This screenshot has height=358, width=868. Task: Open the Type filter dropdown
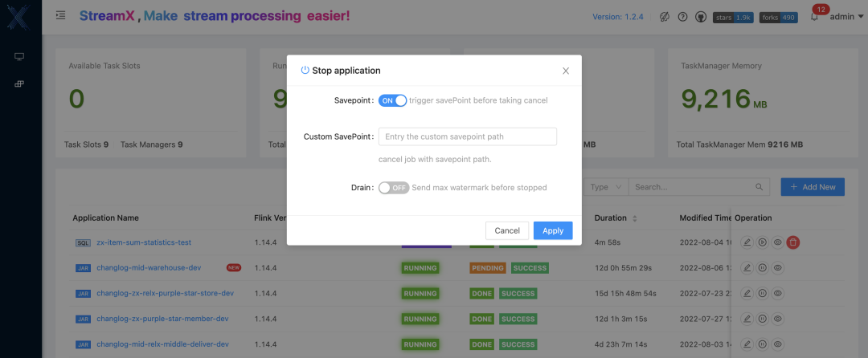pyautogui.click(x=606, y=187)
